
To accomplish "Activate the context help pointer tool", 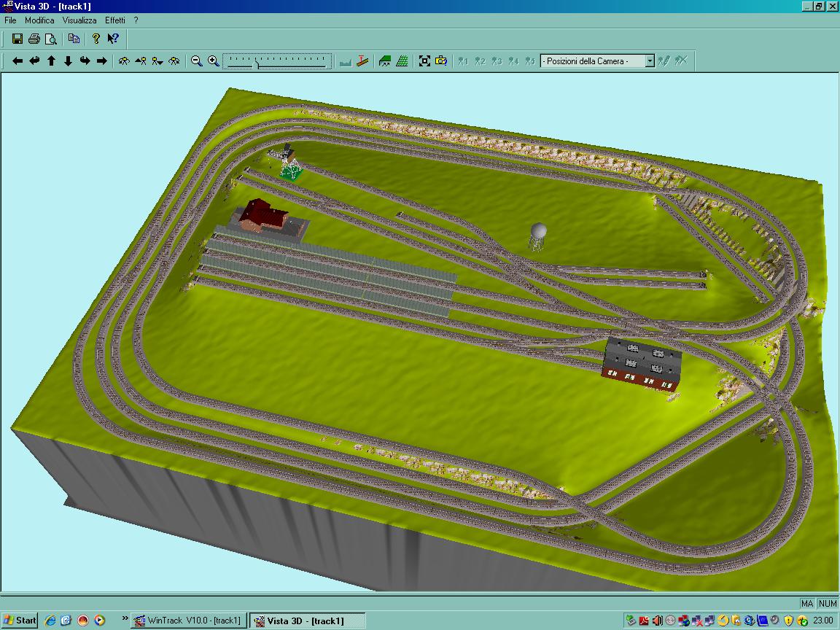I will [112, 39].
